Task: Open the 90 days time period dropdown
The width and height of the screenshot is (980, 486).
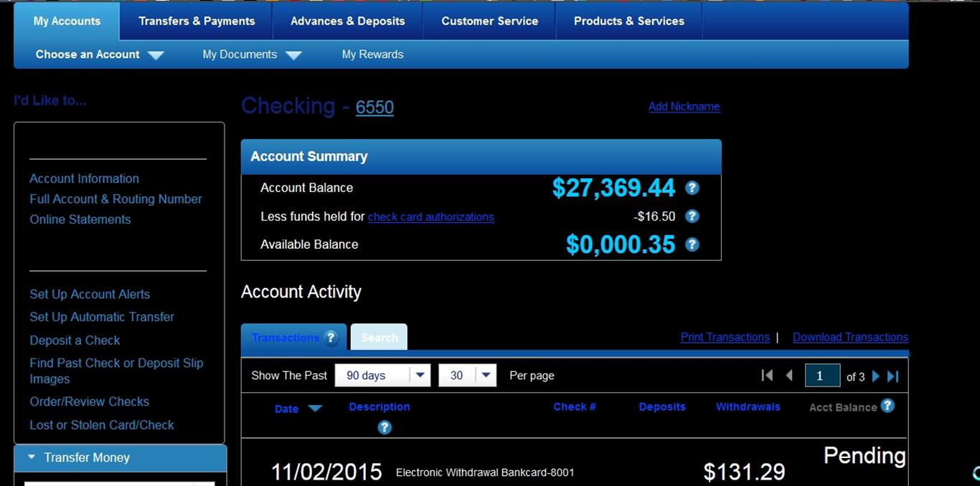Action: [x=420, y=375]
